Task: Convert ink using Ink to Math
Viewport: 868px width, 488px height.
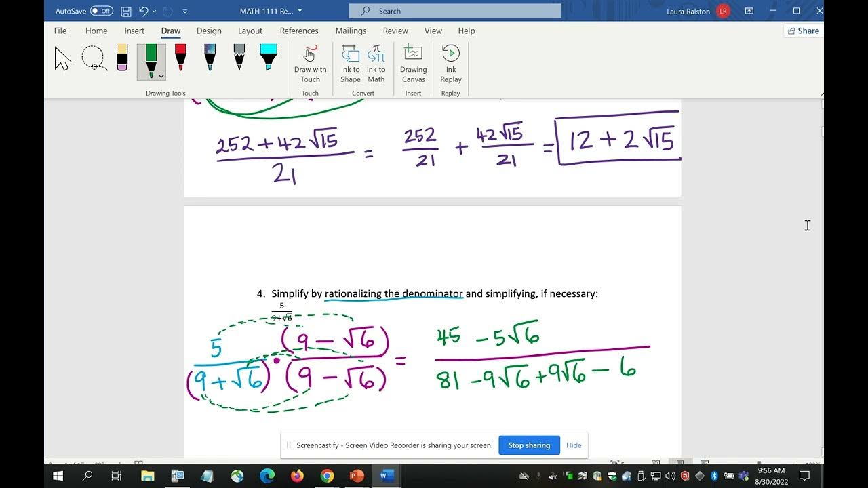Action: point(376,64)
